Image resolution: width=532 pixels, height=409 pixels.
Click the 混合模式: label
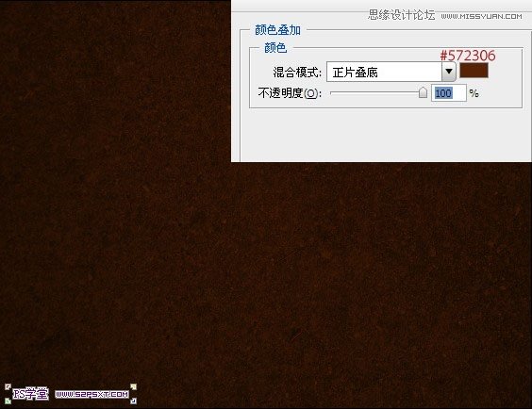297,73
